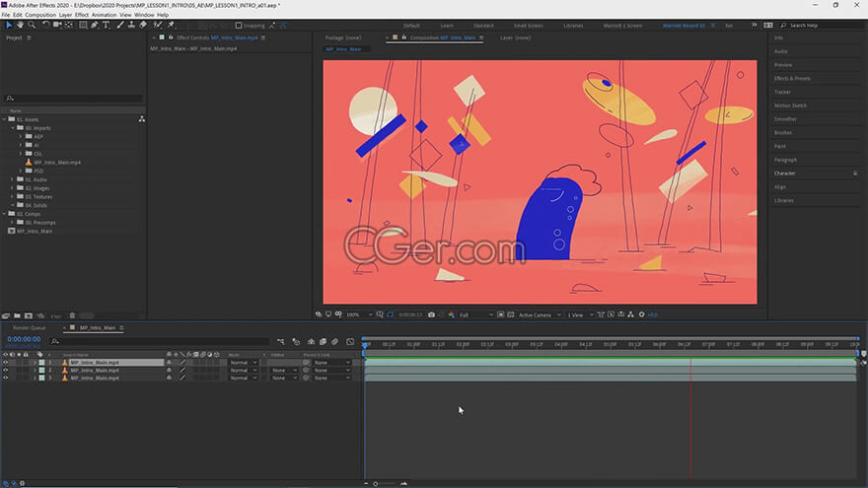Screen dimensions: 868x488
Task: Open the Character panel
Action: [784, 174]
